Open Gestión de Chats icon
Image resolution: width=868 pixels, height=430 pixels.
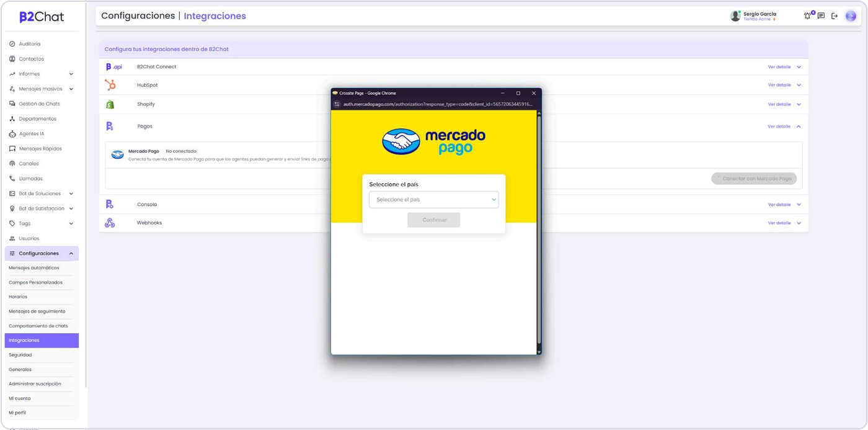12,104
